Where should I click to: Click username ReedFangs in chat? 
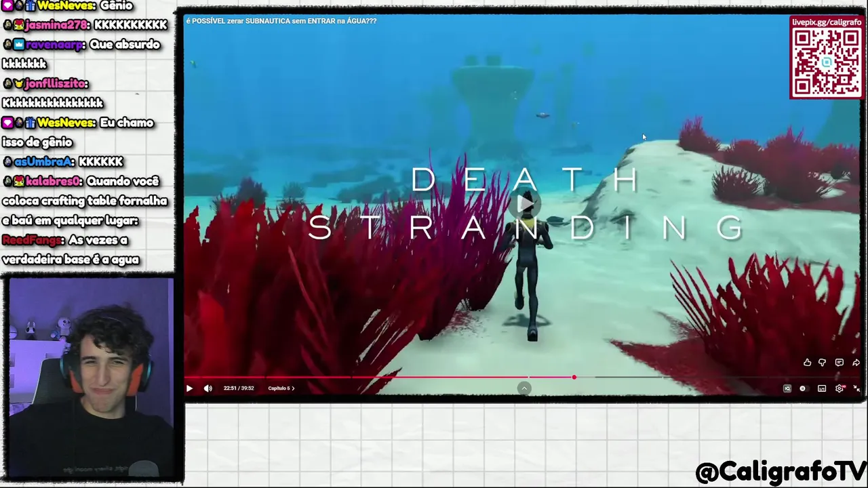33,240
